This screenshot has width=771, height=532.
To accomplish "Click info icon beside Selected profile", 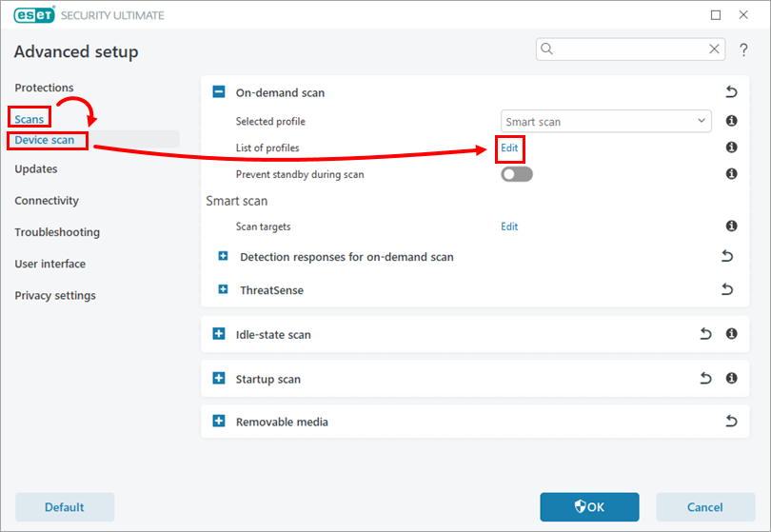I will click(x=731, y=121).
